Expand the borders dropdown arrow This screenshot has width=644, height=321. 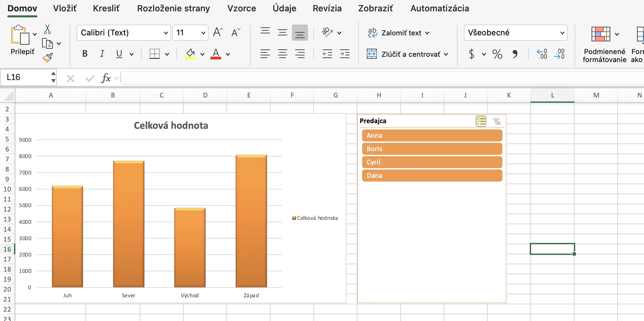point(167,54)
